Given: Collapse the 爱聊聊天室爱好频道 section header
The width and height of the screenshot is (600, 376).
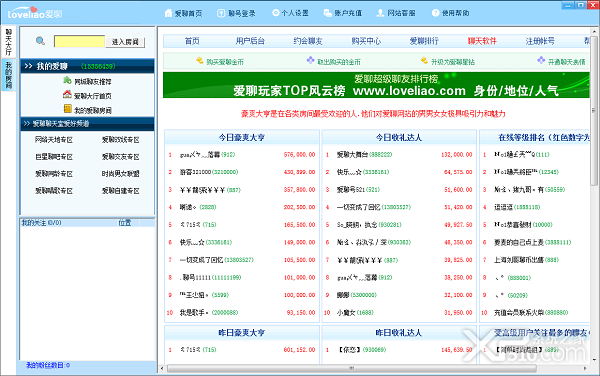Looking at the screenshot, I should [88, 124].
